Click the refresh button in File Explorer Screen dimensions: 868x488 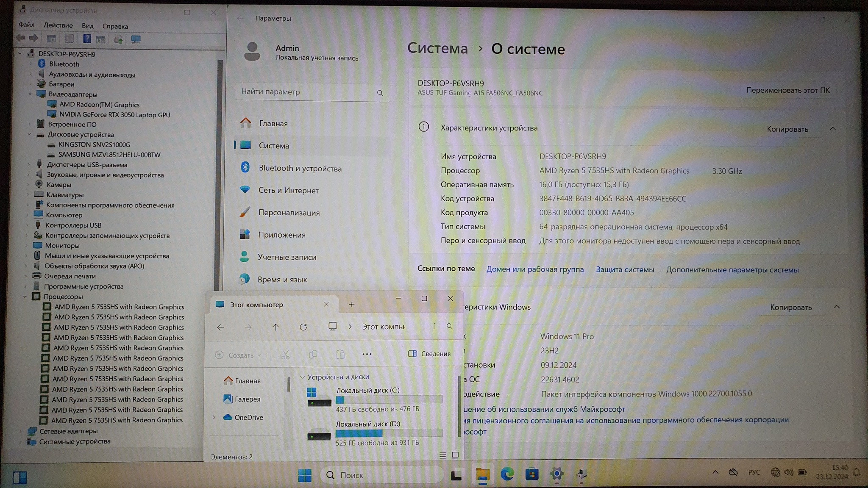(x=303, y=327)
